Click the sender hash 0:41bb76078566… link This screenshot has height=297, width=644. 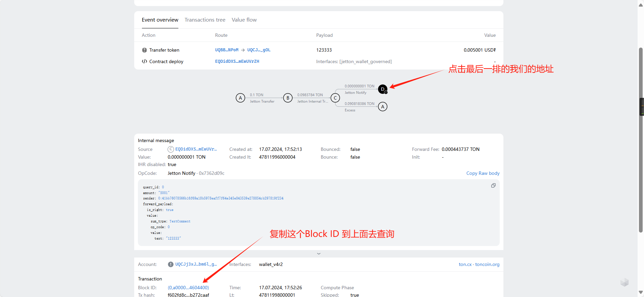coord(221,198)
